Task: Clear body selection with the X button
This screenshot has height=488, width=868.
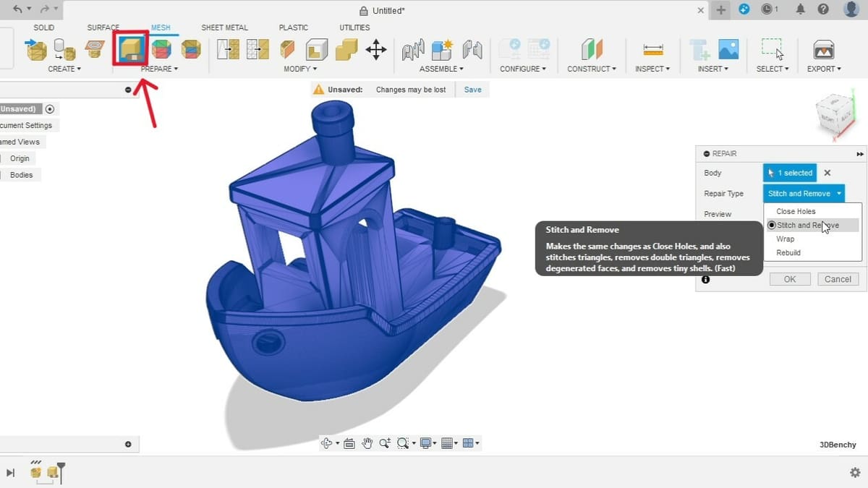Action: coord(827,173)
